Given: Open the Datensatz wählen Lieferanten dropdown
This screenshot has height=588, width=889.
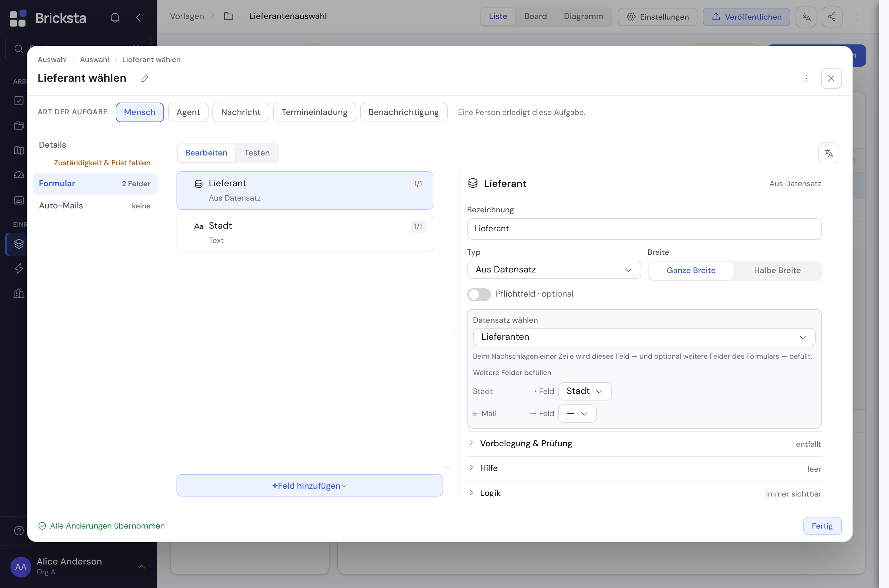Looking at the screenshot, I should coord(644,337).
